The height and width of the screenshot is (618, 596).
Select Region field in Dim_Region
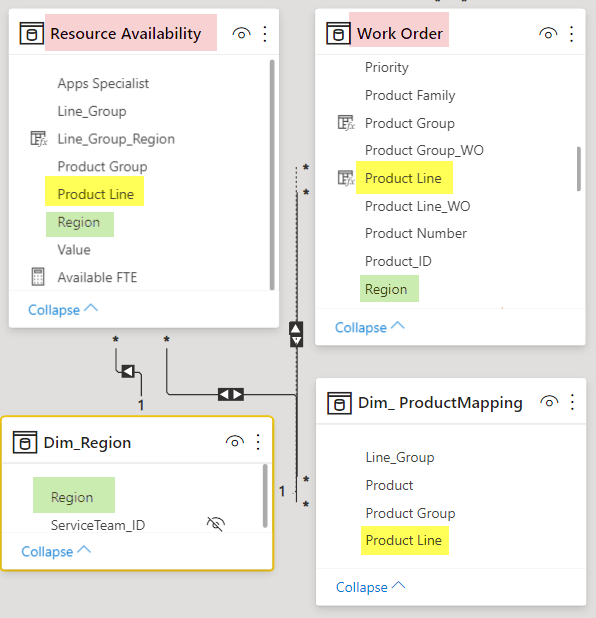(72, 497)
